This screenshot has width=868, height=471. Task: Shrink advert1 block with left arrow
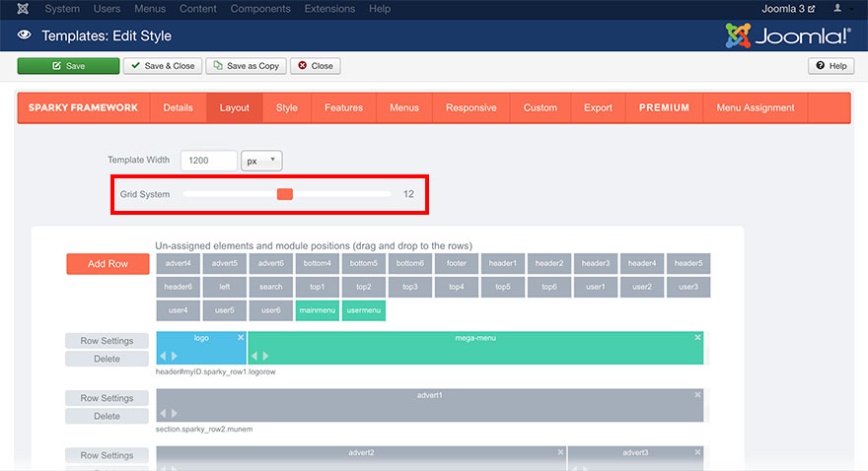click(x=164, y=413)
